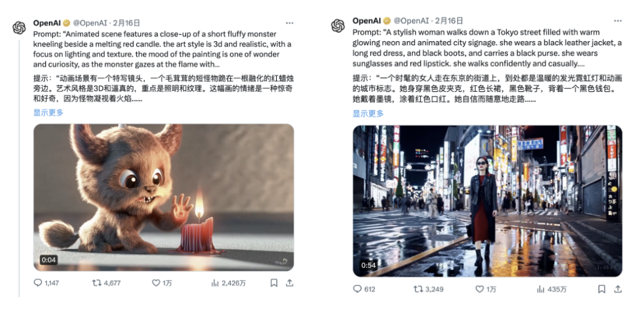Click reply icon on Tokyo woman tweet
This screenshot has width=644, height=312.
(357, 289)
